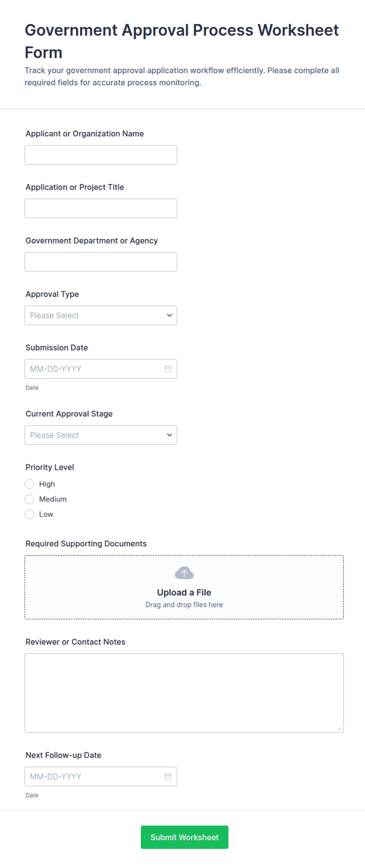Focus the Application or Project Title field
365x868 pixels.
101,208
